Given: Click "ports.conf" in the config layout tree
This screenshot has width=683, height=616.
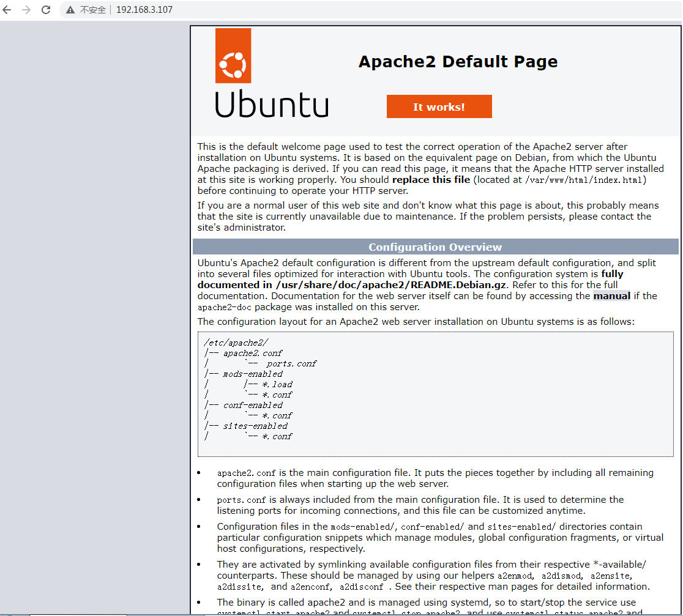Looking at the screenshot, I should pyautogui.click(x=291, y=363).
